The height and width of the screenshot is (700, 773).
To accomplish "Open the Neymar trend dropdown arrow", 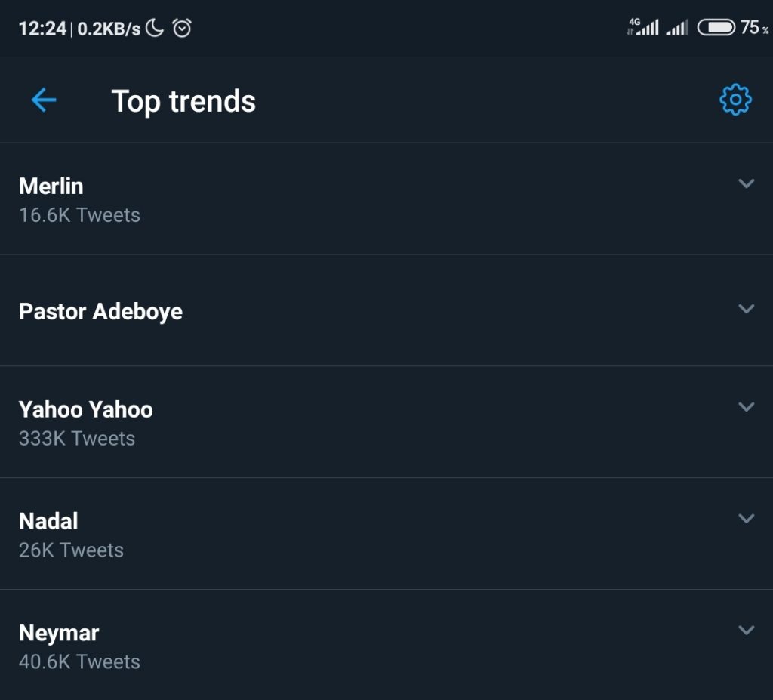I will coord(746,631).
